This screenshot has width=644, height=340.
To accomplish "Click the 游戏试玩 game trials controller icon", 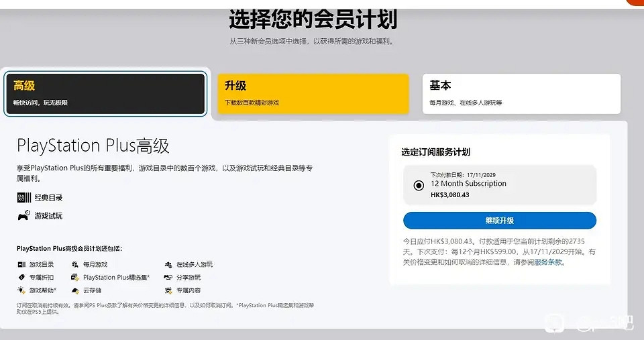I will click(24, 215).
